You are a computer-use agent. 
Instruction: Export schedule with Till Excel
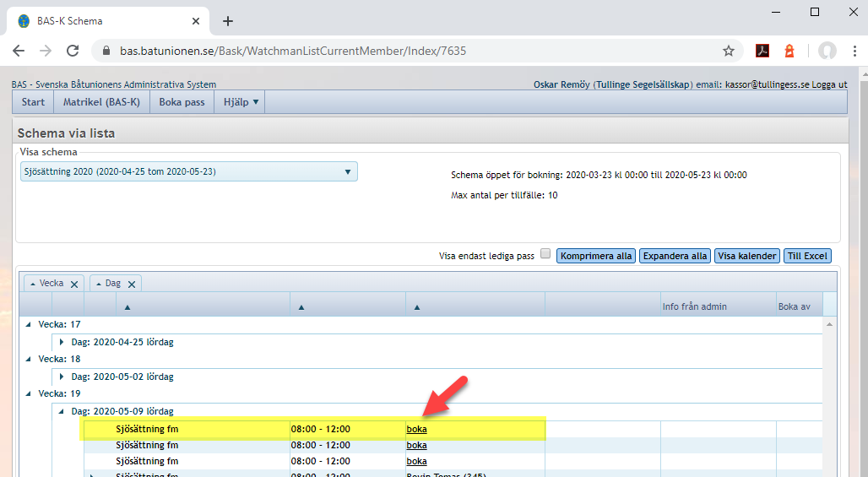(x=807, y=256)
